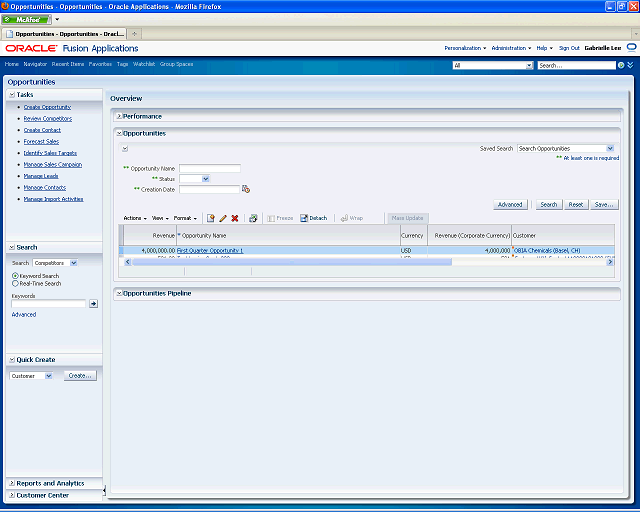Click the red X delete icon
The height and width of the screenshot is (512, 640).
[235, 218]
